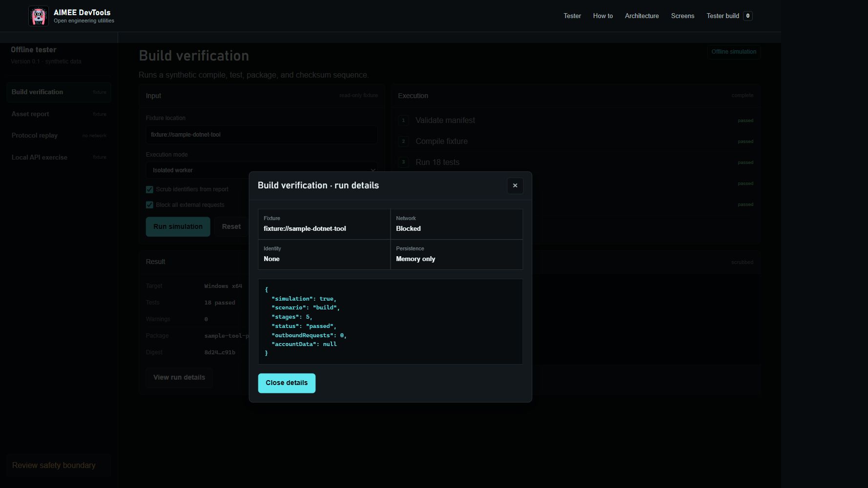Click the fixture://sample-dotnet-tool value in dialog
This screenshot has height=488, width=868.
[x=305, y=229]
